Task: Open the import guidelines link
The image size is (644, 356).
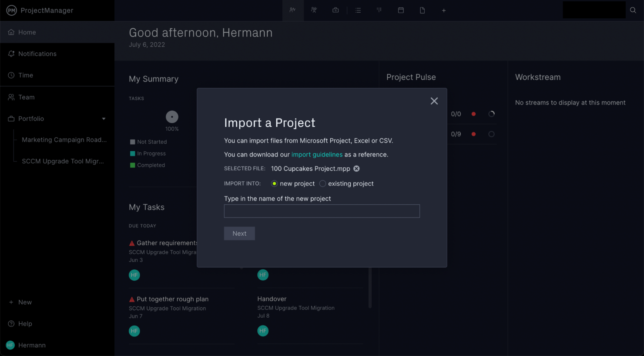Action: click(317, 155)
